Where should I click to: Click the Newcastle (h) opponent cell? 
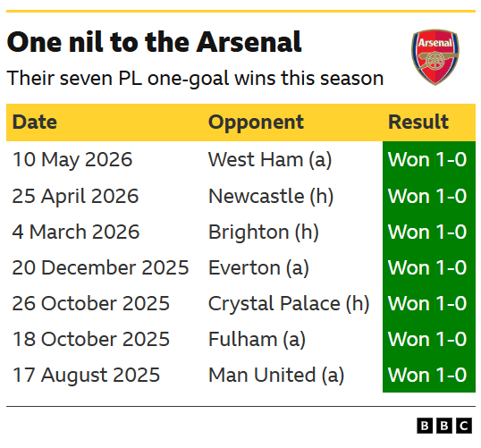point(271,196)
